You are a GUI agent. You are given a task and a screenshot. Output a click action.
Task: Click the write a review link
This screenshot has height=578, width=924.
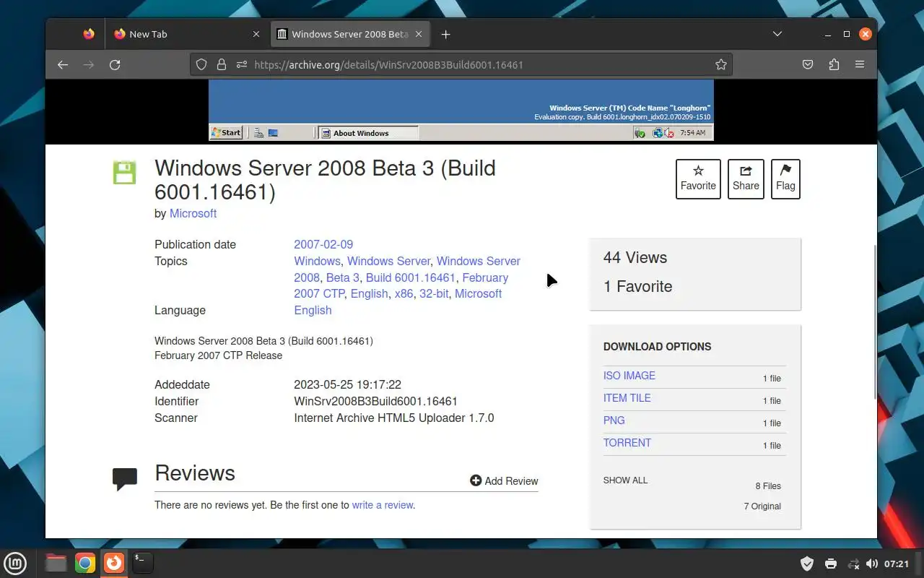pyautogui.click(x=383, y=505)
